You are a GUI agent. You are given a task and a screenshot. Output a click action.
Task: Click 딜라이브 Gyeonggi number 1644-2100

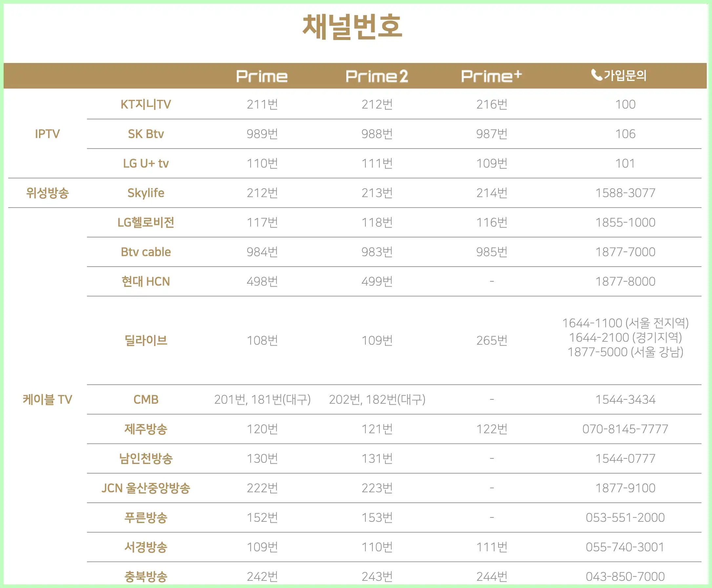[599, 337]
